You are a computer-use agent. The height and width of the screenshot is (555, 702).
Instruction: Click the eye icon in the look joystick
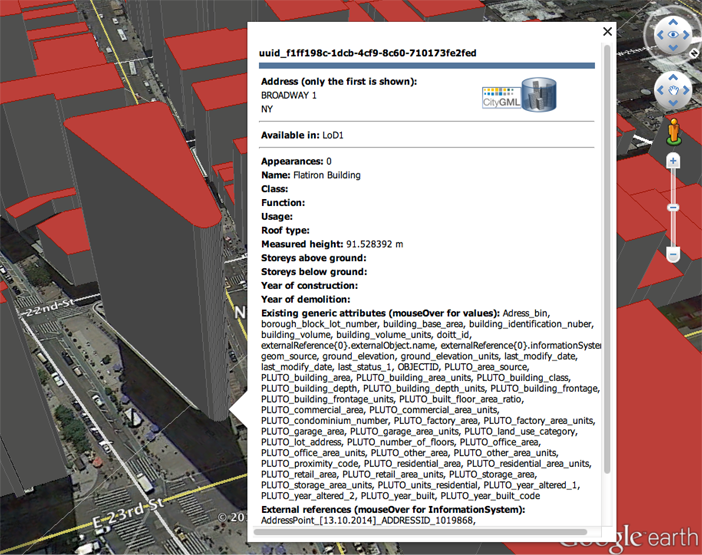point(673,34)
